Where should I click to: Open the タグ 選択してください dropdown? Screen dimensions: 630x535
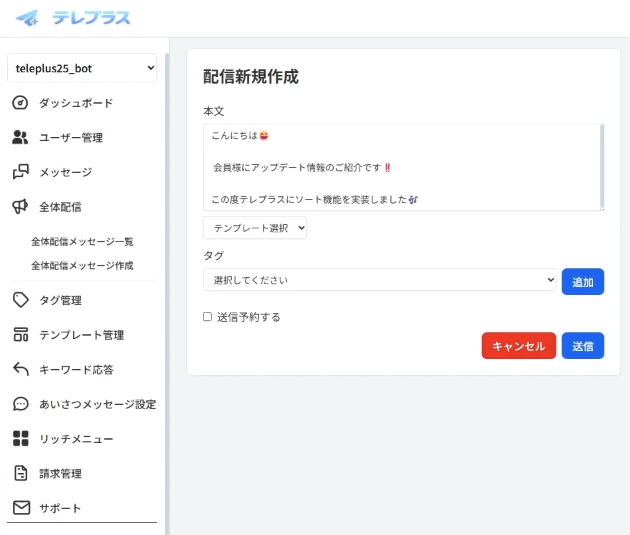tap(380, 280)
